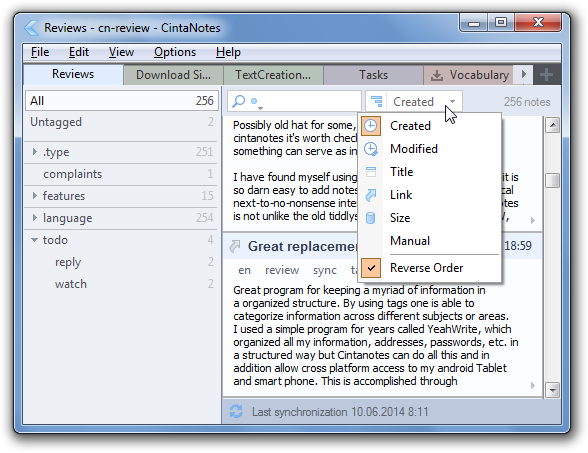Open the Options menu
The width and height of the screenshot is (588, 453).
(x=175, y=52)
